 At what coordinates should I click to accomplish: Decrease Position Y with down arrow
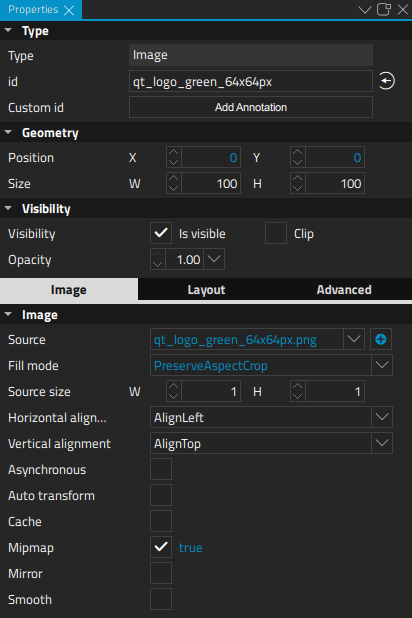(298, 163)
